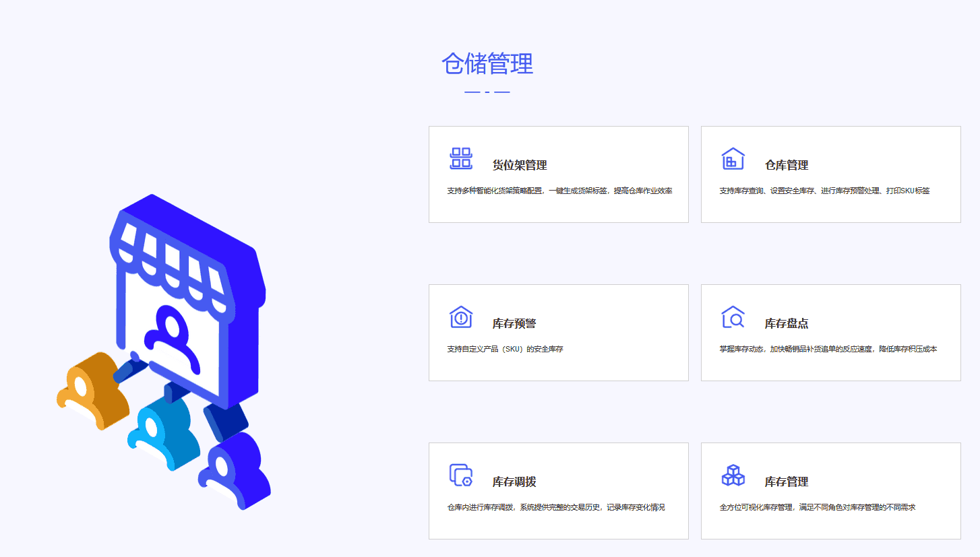Screen dimensions: 980x557
Task: Click the magnifier house icon for 库存盘点
Action: (x=733, y=317)
